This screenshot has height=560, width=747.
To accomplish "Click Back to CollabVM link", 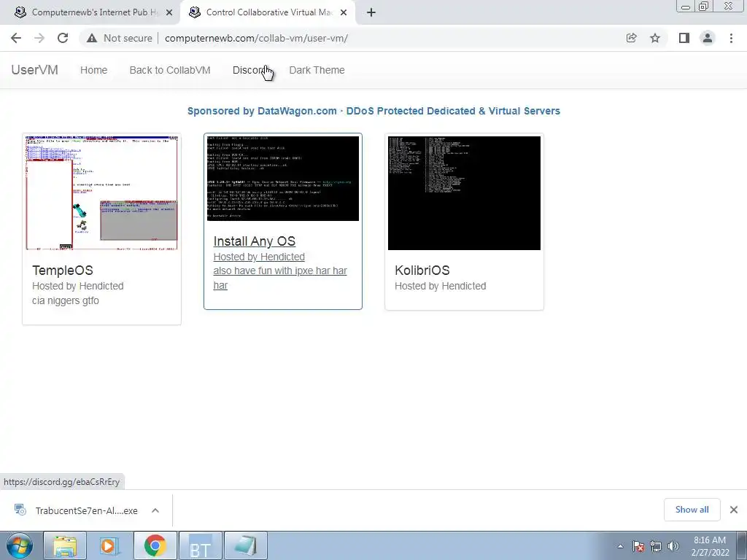I will click(170, 70).
